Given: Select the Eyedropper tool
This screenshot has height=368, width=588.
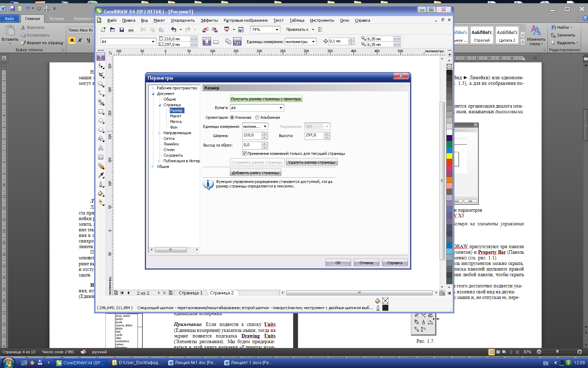Looking at the screenshot, I should [x=101, y=175].
